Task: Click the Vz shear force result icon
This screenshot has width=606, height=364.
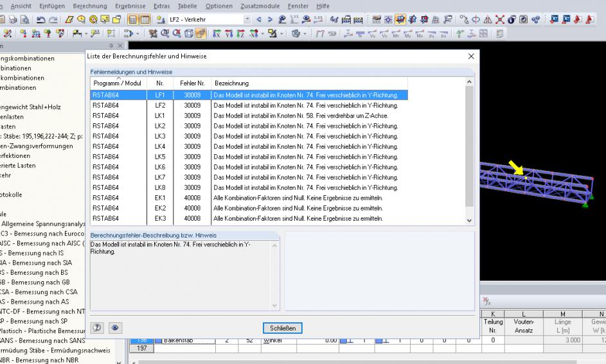Action: (x=384, y=34)
